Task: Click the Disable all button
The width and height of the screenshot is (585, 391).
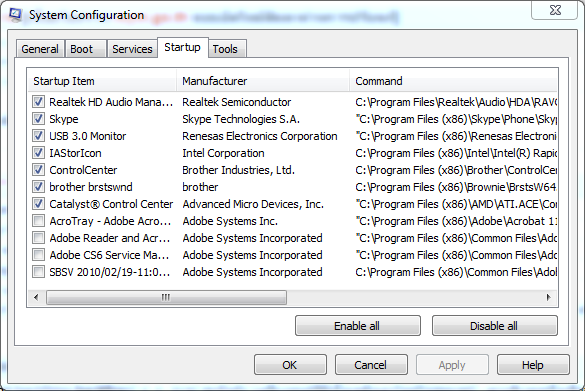Action: (494, 326)
